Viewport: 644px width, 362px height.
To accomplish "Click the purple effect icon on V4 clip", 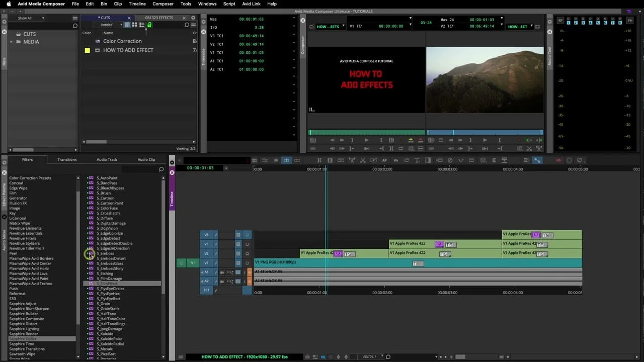I will point(536,235).
